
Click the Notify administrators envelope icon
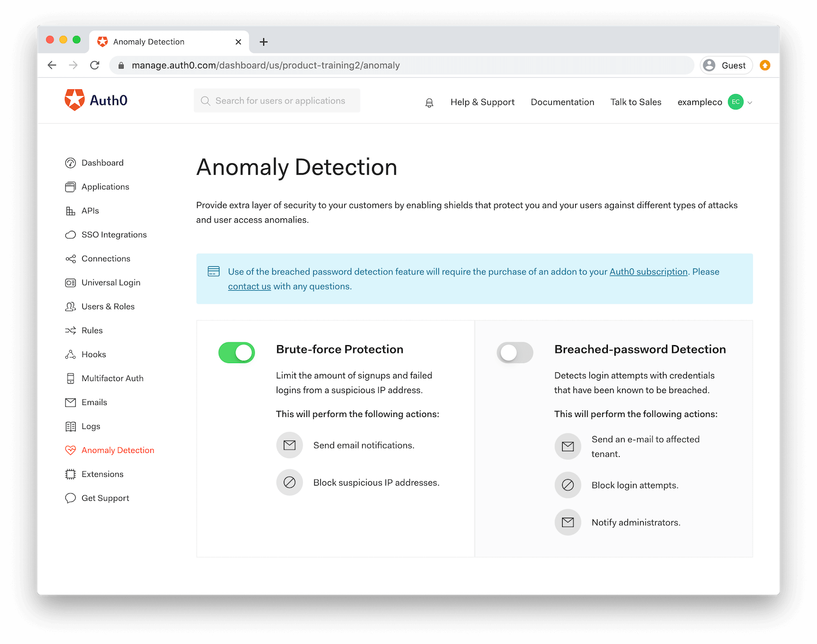click(568, 522)
